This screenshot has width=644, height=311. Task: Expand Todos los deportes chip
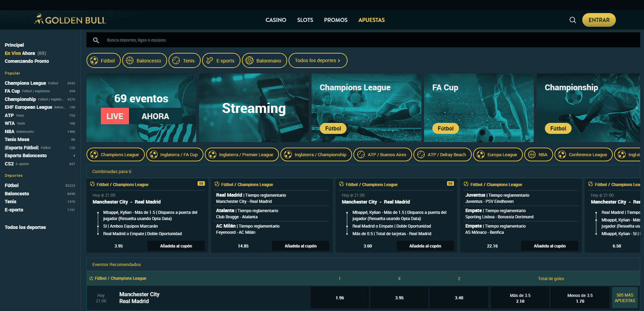(318, 60)
